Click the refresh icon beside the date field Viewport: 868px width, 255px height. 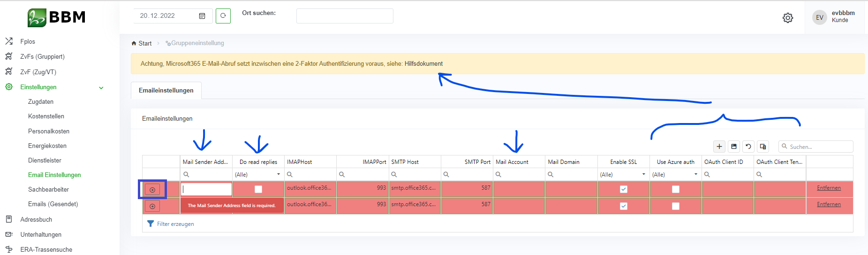click(x=223, y=15)
